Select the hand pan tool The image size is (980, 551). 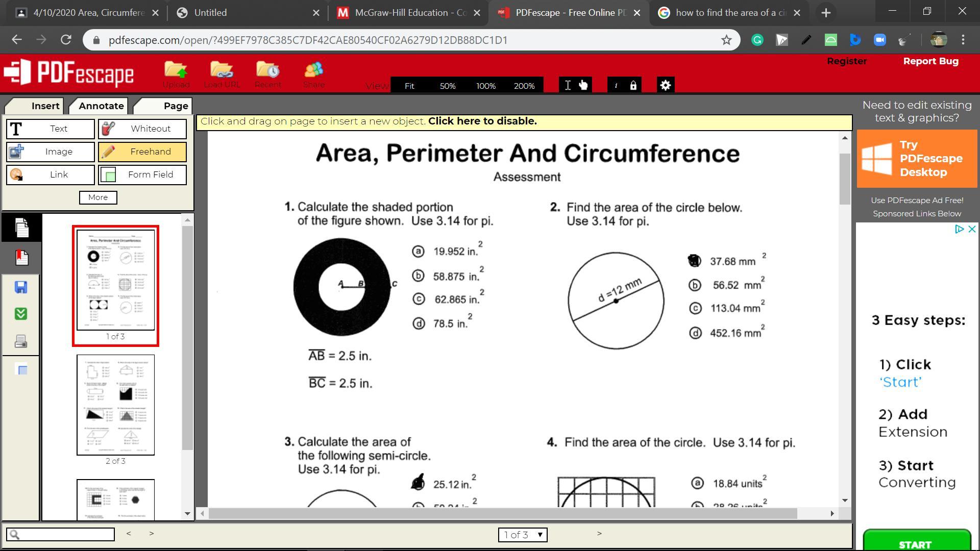[583, 86]
